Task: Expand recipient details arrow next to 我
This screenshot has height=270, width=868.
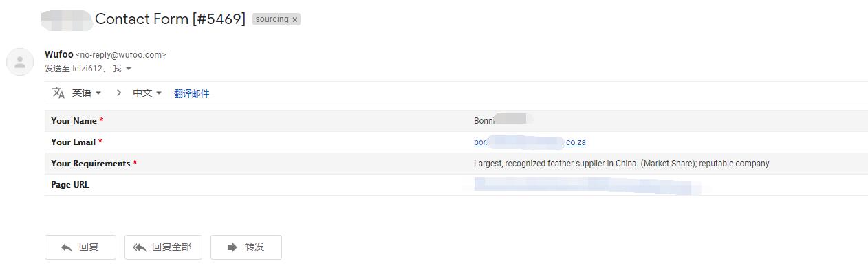Action: coord(129,69)
